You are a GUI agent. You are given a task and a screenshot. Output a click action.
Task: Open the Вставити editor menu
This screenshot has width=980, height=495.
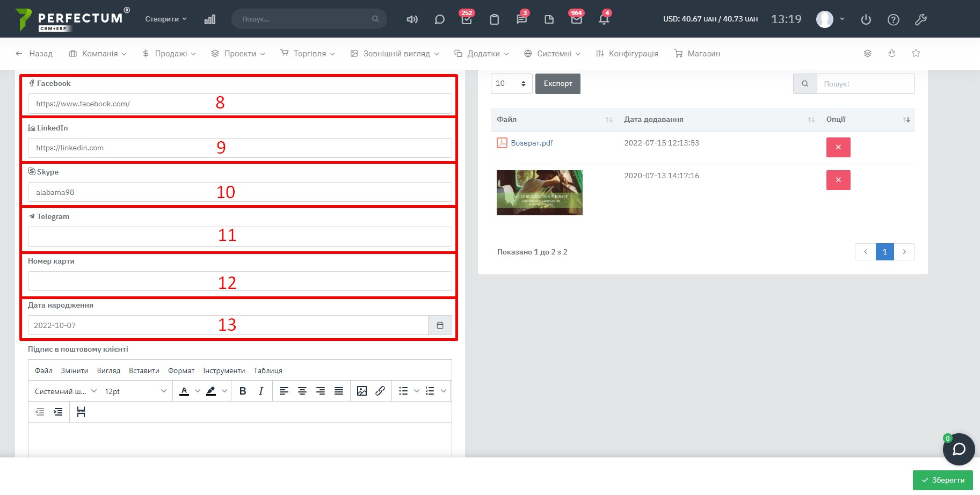point(144,370)
